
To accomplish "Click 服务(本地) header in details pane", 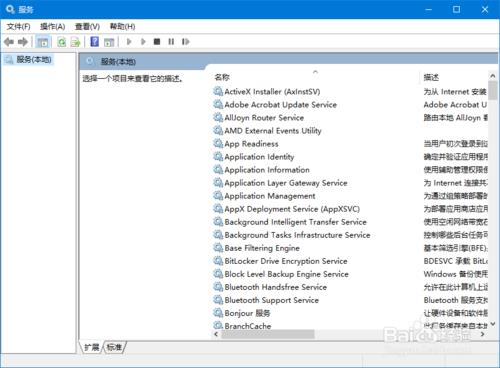I will click(118, 61).
